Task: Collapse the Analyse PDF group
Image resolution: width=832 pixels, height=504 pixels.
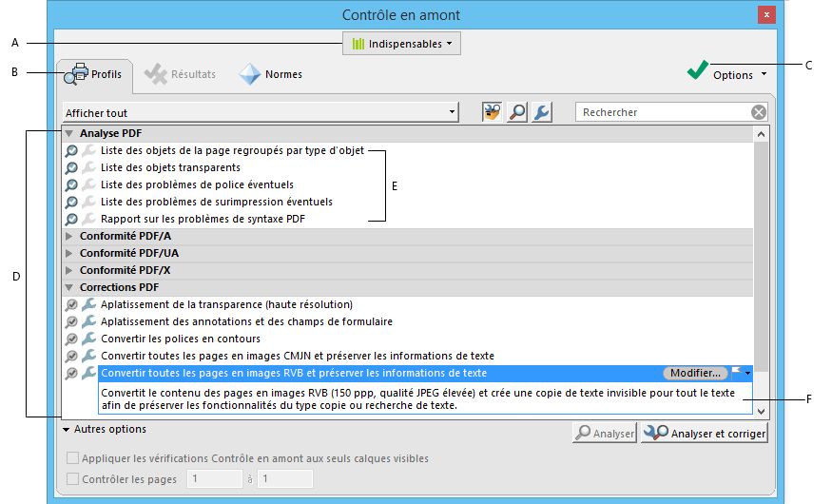Action: [69, 133]
